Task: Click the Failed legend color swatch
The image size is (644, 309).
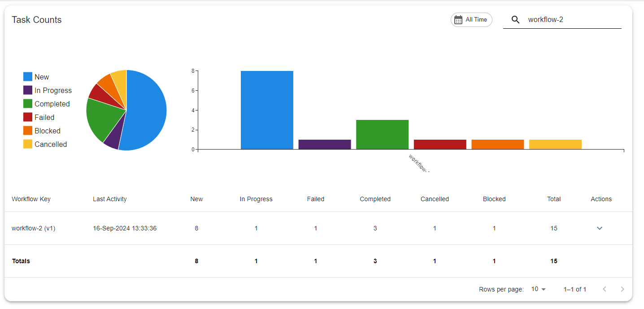Action: point(28,117)
